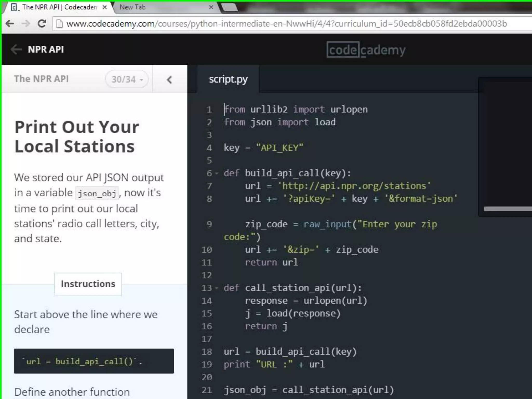Click the page icon in the address bar
532x399 pixels.
(x=59, y=24)
